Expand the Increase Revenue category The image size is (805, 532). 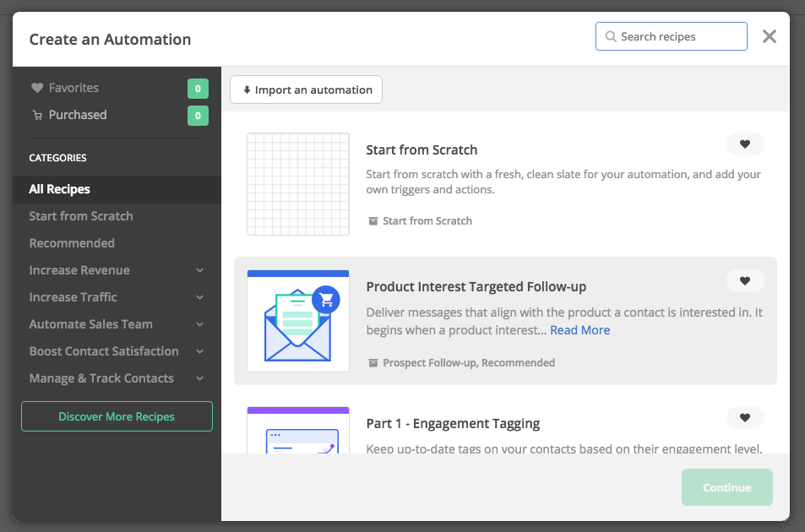[x=200, y=270]
